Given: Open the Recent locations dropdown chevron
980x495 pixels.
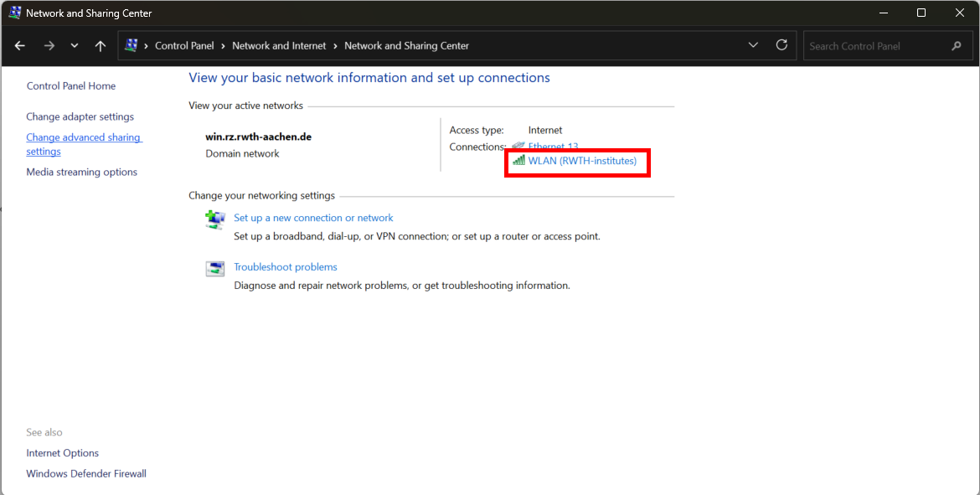Looking at the screenshot, I should [75, 46].
